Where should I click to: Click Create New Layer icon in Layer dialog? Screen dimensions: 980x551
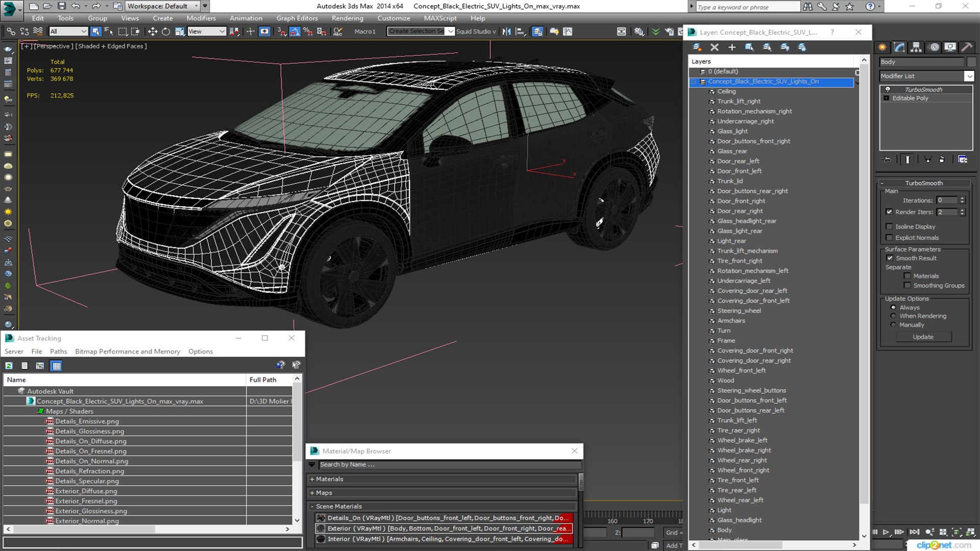coord(697,47)
